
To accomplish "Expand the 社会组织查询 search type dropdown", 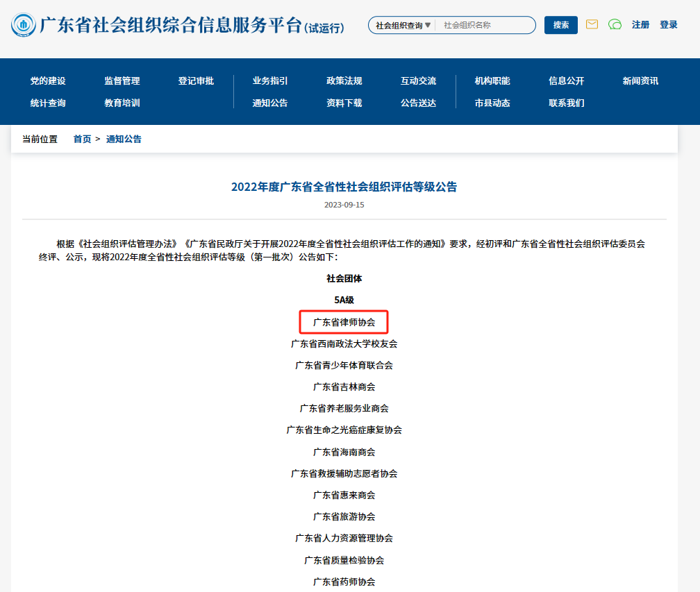I will [x=403, y=26].
